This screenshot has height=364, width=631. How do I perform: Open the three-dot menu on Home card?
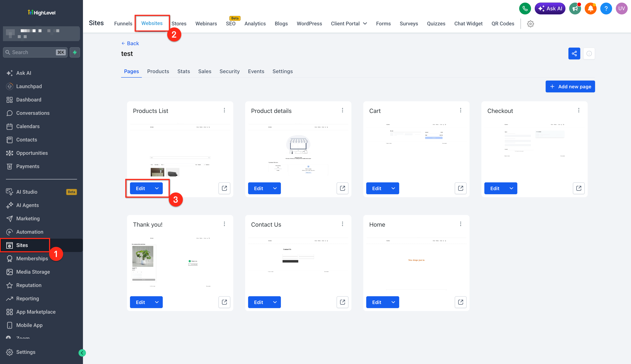[x=460, y=224]
